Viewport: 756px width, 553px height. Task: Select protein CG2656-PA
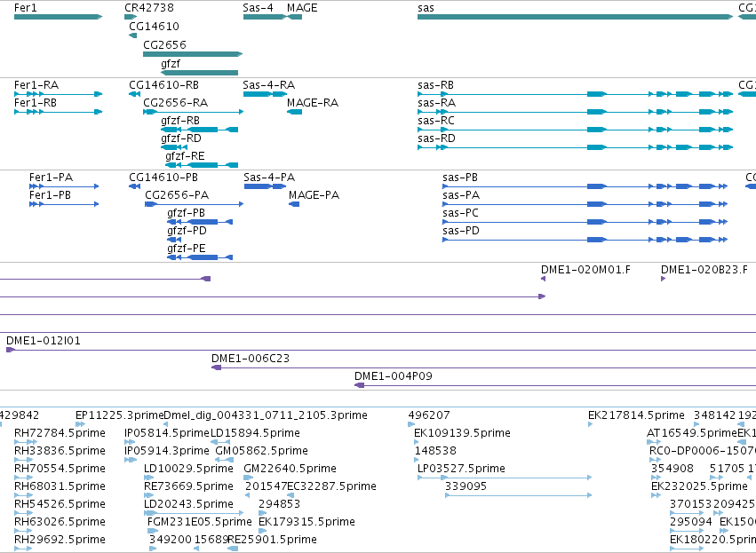[x=195, y=204]
